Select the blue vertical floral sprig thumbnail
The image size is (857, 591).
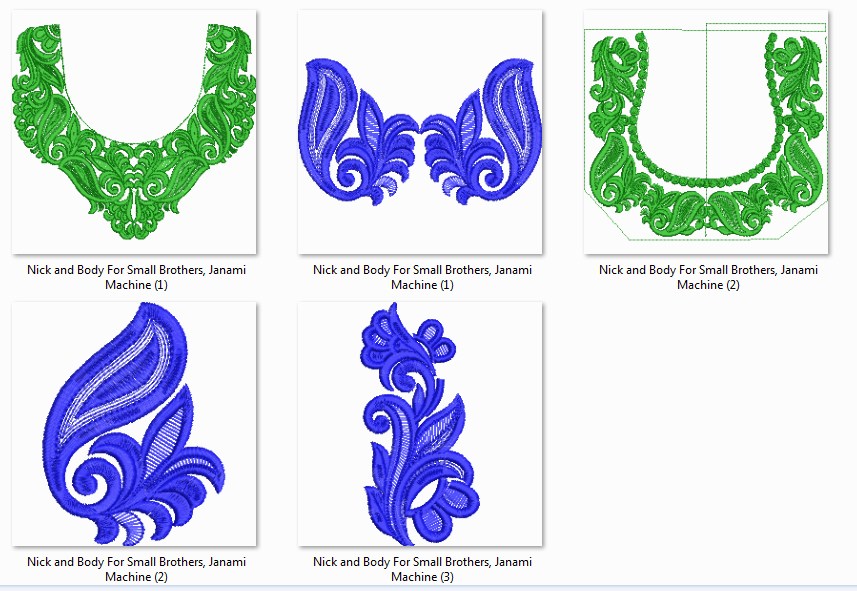tap(419, 424)
